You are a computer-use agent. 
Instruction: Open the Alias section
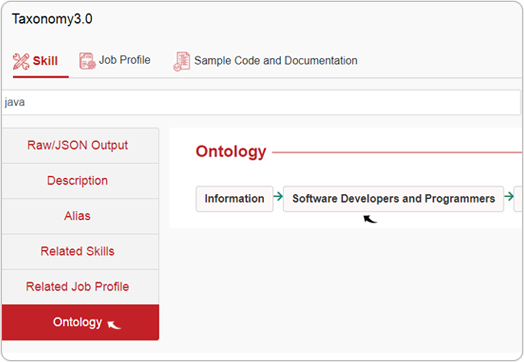(x=80, y=216)
